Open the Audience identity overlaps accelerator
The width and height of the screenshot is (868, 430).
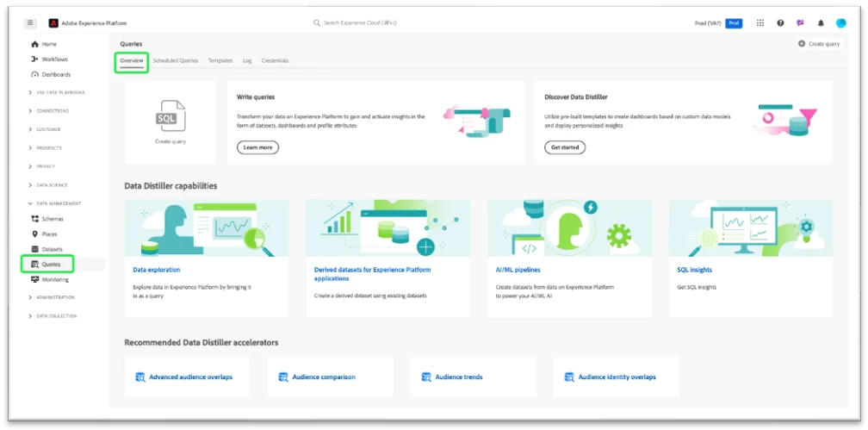[x=617, y=377]
